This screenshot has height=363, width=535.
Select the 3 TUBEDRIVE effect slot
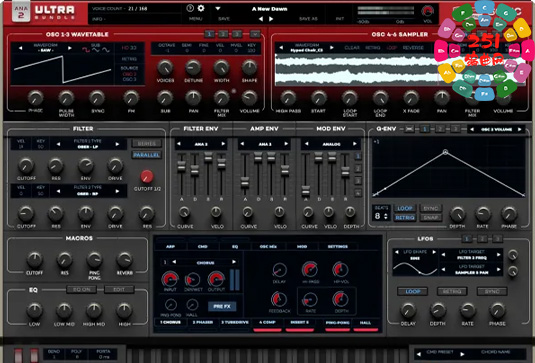tap(235, 322)
